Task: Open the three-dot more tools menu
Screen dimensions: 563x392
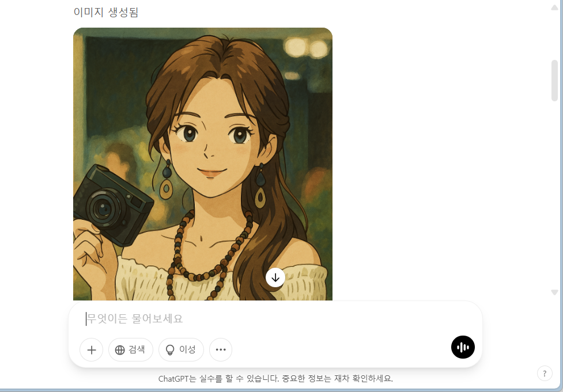Action: [x=221, y=349]
